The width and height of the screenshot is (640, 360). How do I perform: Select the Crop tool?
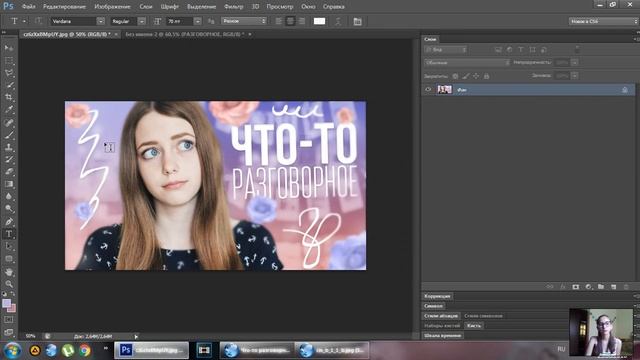(x=9, y=98)
